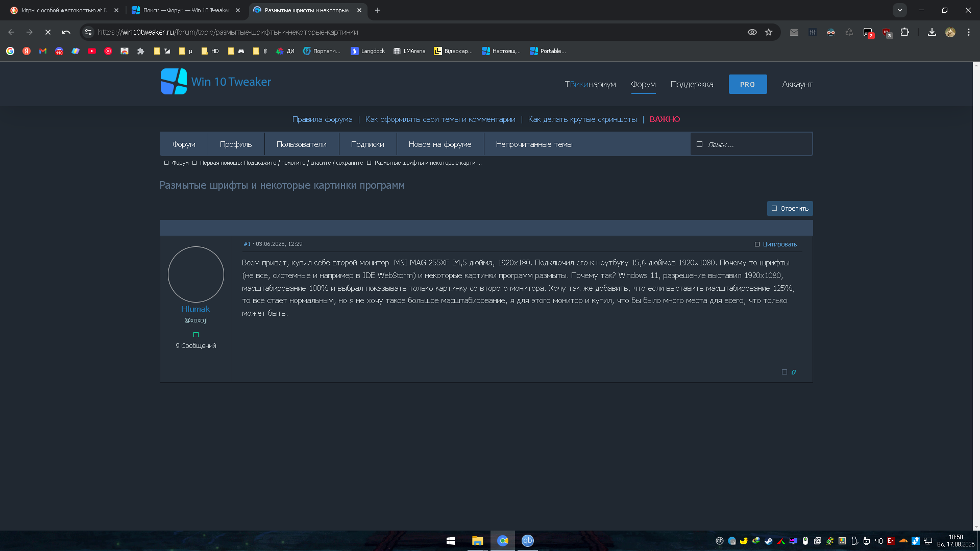This screenshot has width=980, height=551.
Task: Click the like checkbox icon under post
Action: pos(785,372)
